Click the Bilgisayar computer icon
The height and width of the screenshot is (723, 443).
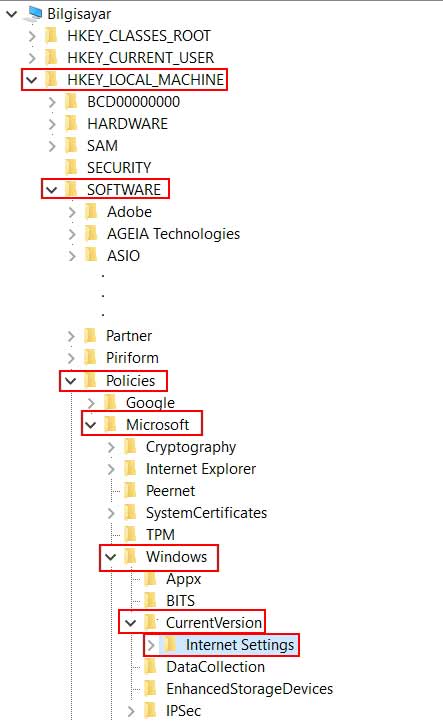(x=33, y=13)
